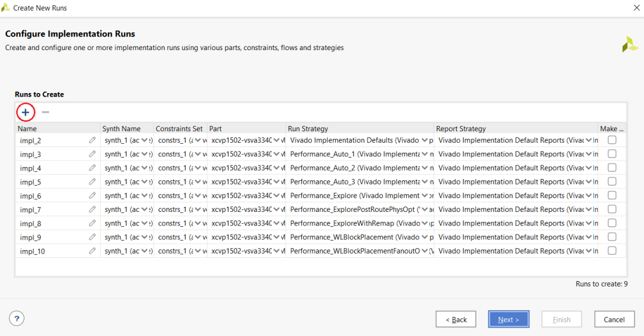Viewport: 644px width, 336px height.
Task: Expand the Run Strategy dropdown for impl_2
Action: pos(425,140)
